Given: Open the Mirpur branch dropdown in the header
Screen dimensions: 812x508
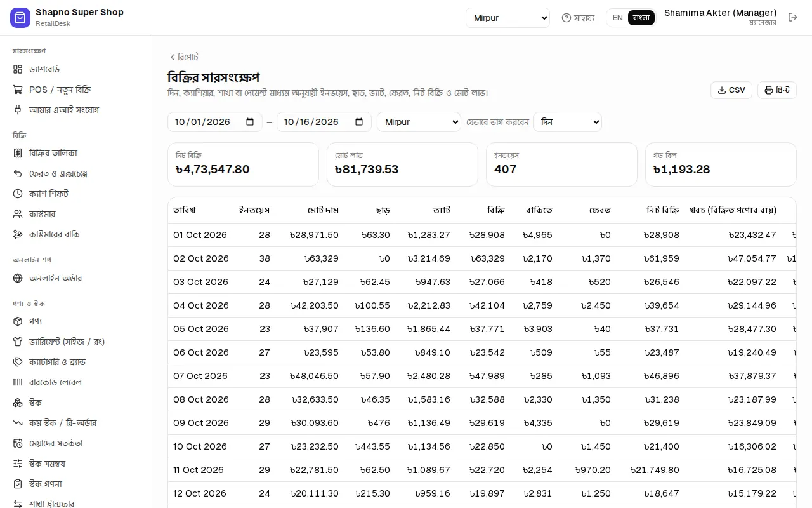Looking at the screenshot, I should pos(507,18).
